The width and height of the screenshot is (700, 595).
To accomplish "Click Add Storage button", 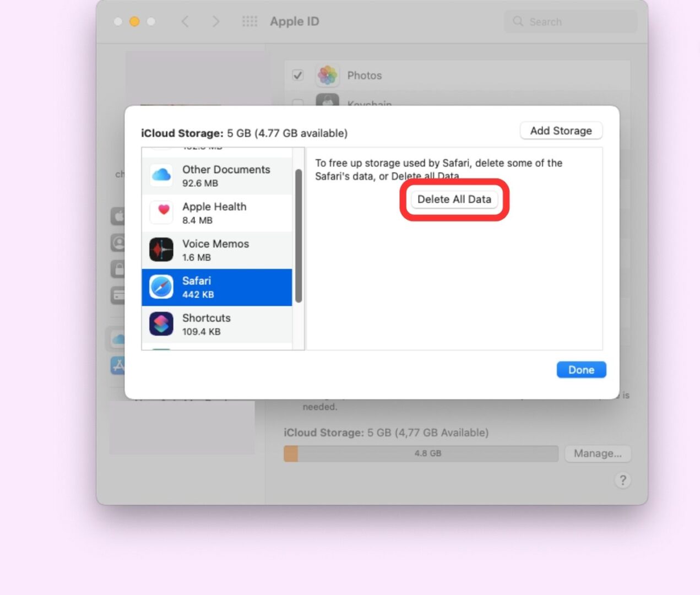I will click(561, 131).
